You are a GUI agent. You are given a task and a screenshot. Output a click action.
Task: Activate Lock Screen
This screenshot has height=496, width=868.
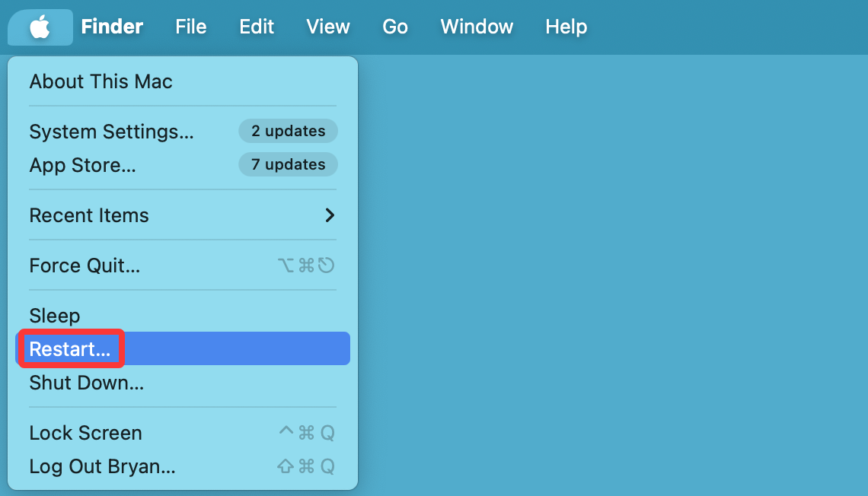point(85,432)
